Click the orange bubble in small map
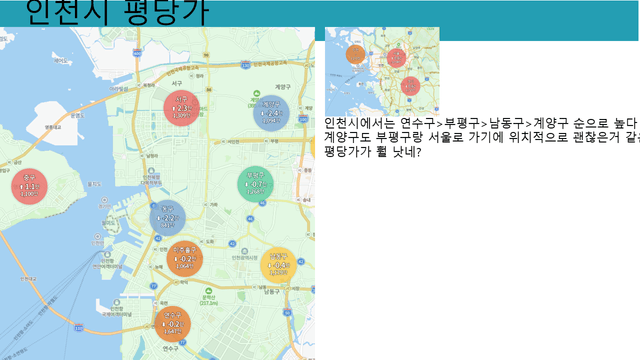 click(356, 55)
